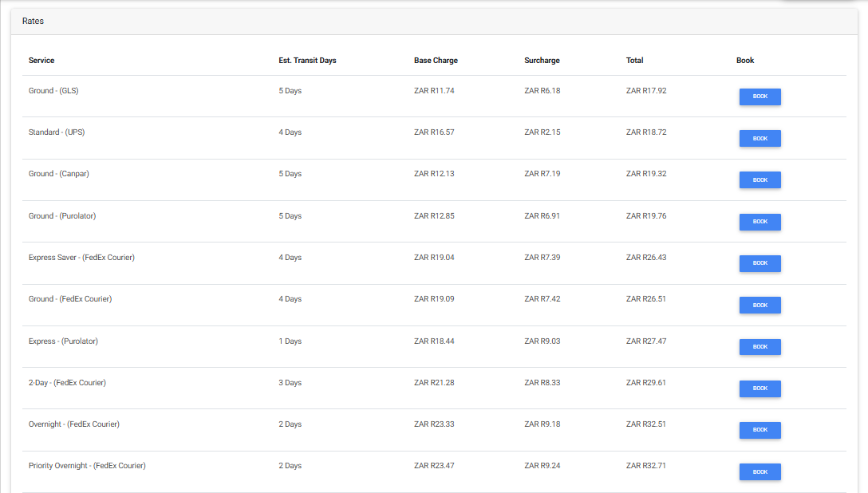Choose Book for FedEx Express Saver
This screenshot has height=493, width=868.
pos(759,263)
